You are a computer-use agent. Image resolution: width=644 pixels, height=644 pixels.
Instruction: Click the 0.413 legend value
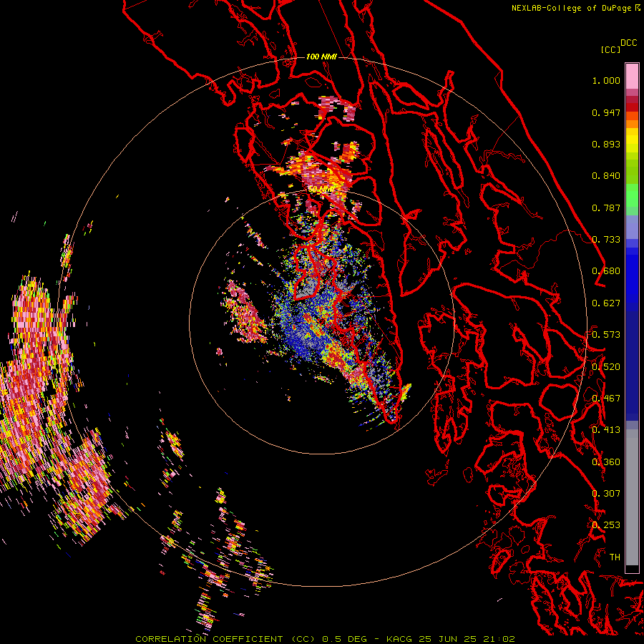pyautogui.click(x=606, y=430)
